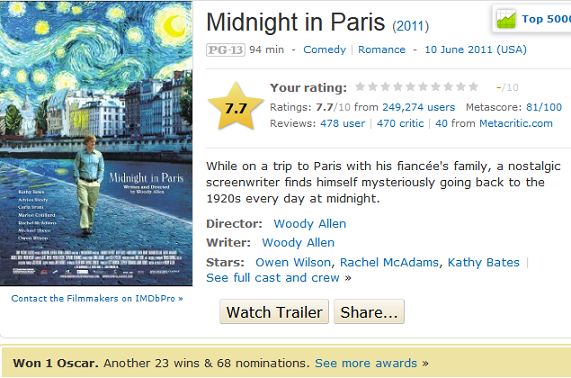Open the Romance genre link
Screen dimensions: 571x378
pyautogui.click(x=382, y=50)
